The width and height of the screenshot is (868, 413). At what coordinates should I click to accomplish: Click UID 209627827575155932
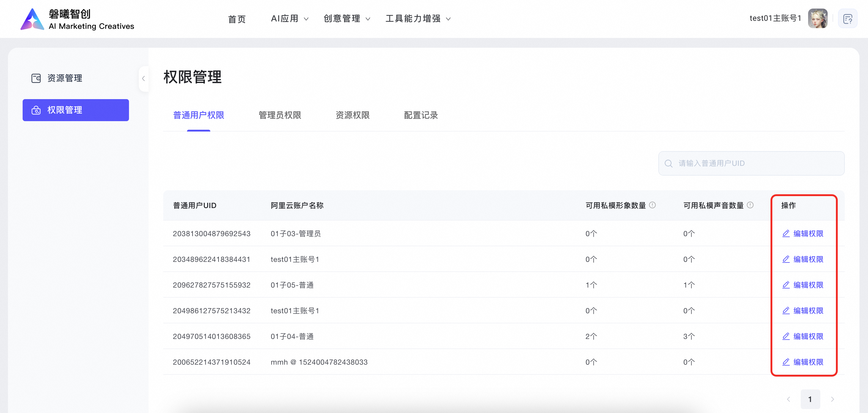211,285
